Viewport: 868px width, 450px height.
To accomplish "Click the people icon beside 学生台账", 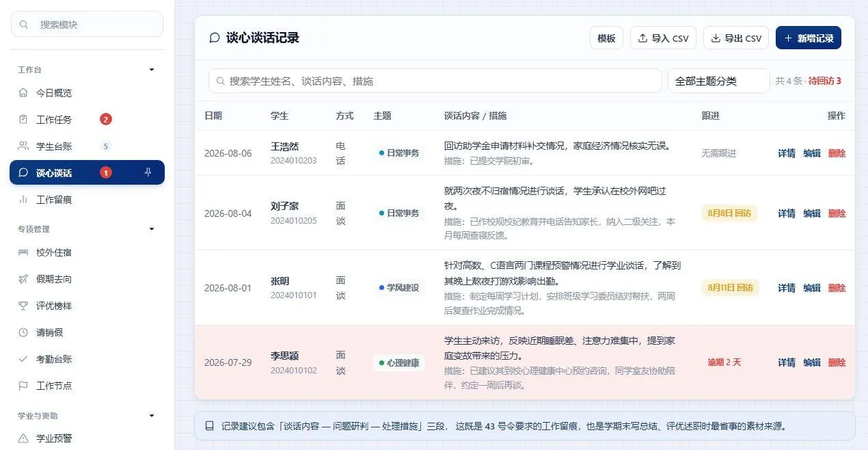I will pyautogui.click(x=23, y=146).
